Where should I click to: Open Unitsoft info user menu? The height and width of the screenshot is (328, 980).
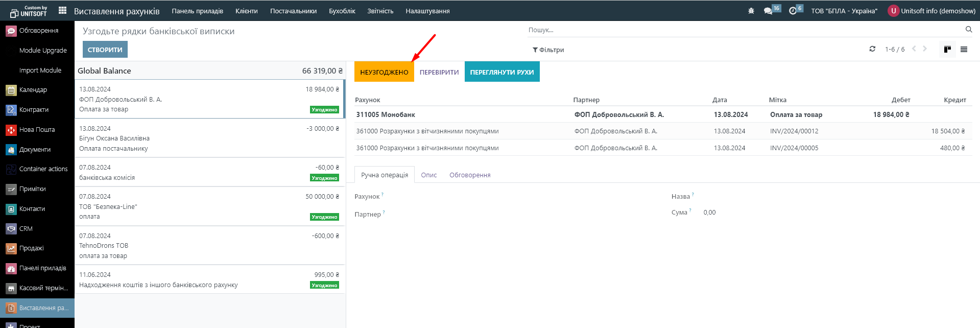click(932, 11)
